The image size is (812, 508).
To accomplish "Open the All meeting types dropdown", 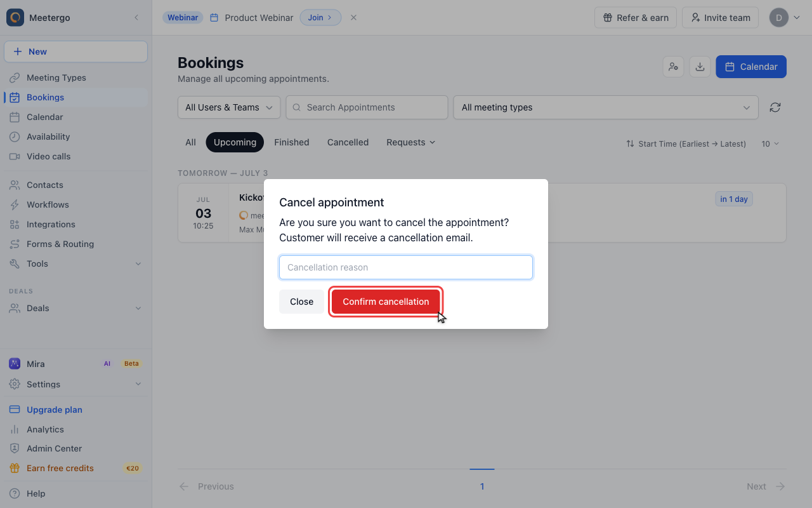I will pos(606,107).
